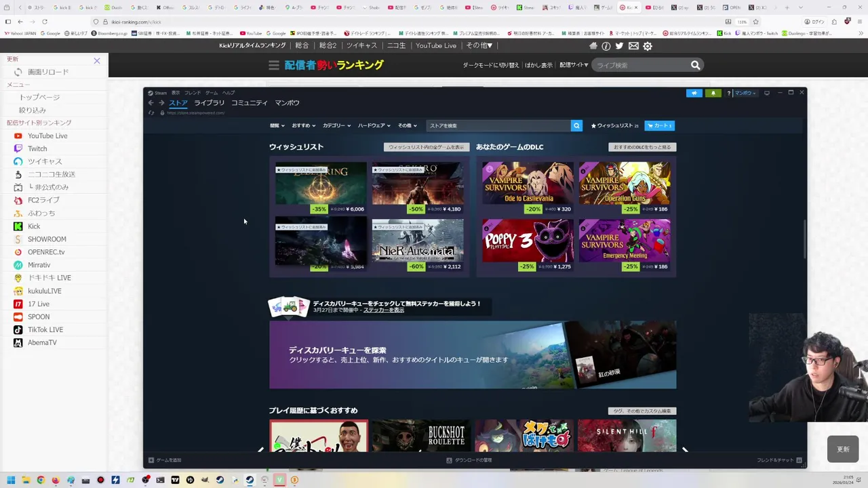The height and width of the screenshot is (488, 868).
Task: Open the Twitter bird icon in the header
Action: pos(619,46)
